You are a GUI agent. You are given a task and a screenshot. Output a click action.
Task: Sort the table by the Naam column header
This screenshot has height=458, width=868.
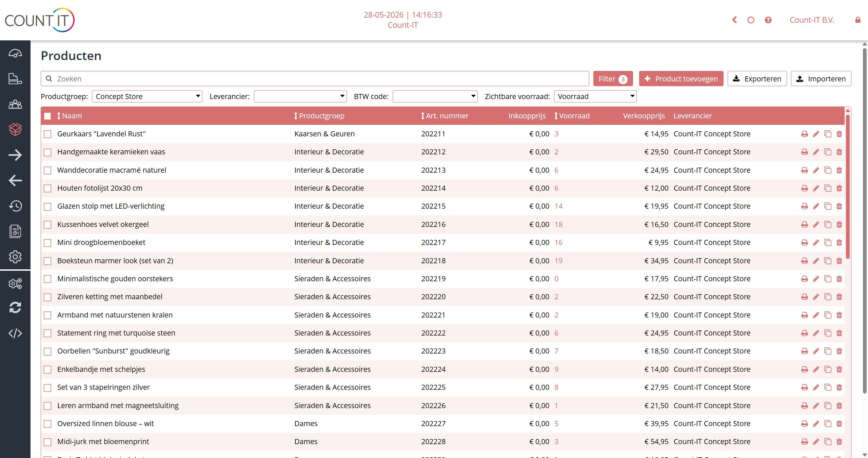point(70,116)
